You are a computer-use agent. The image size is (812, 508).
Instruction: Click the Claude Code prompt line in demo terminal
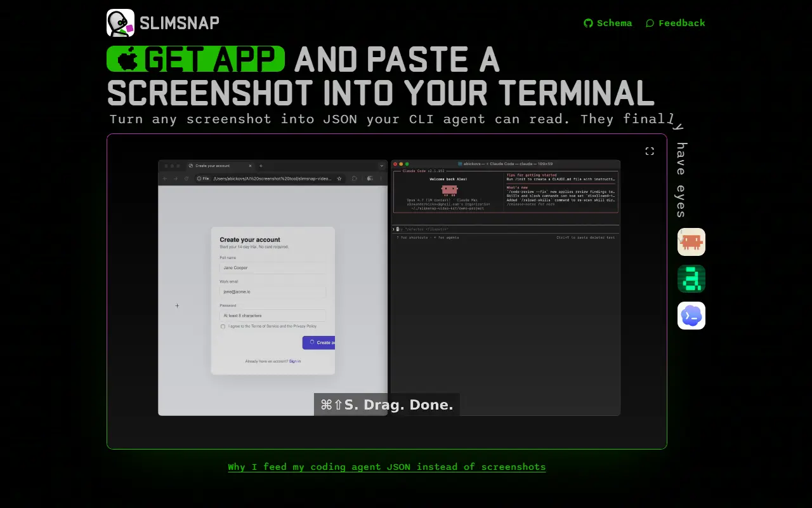pos(505,229)
